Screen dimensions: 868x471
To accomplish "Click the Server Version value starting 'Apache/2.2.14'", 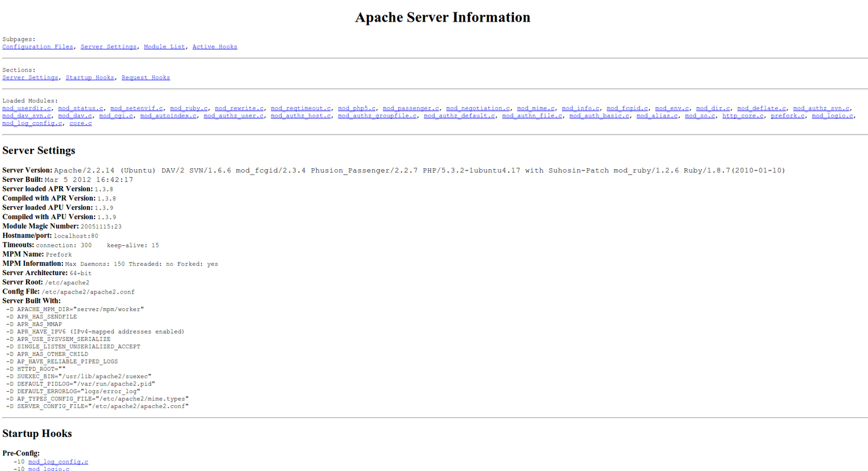I will (419, 170).
